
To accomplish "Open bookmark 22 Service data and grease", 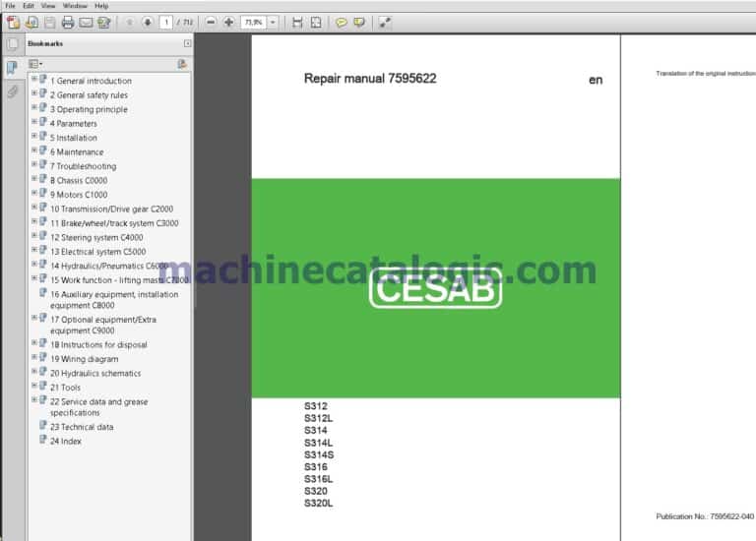I will pyautogui.click(x=99, y=407).
